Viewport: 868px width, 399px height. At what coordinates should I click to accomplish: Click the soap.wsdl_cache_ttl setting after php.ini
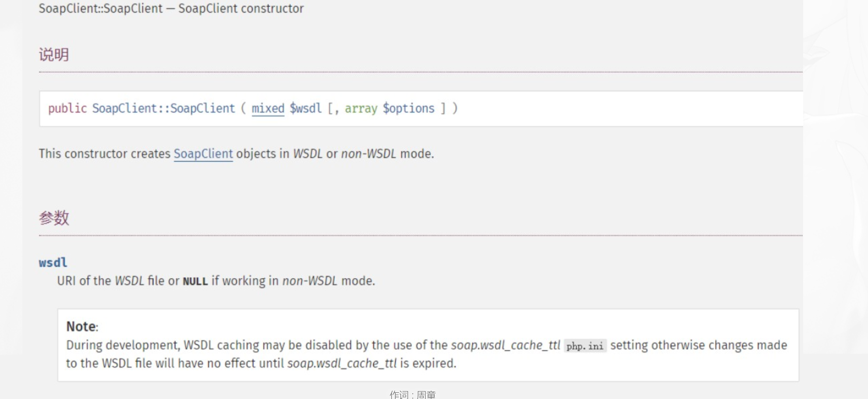pyautogui.click(x=506, y=345)
